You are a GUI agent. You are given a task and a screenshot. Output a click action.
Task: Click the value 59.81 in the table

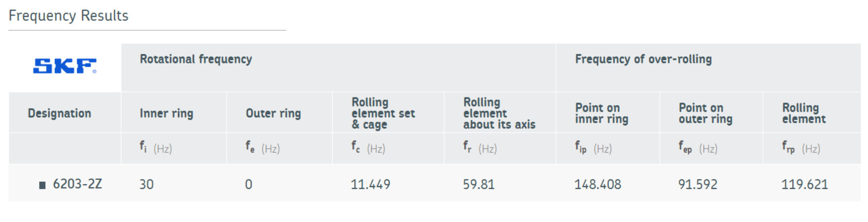[478, 184]
